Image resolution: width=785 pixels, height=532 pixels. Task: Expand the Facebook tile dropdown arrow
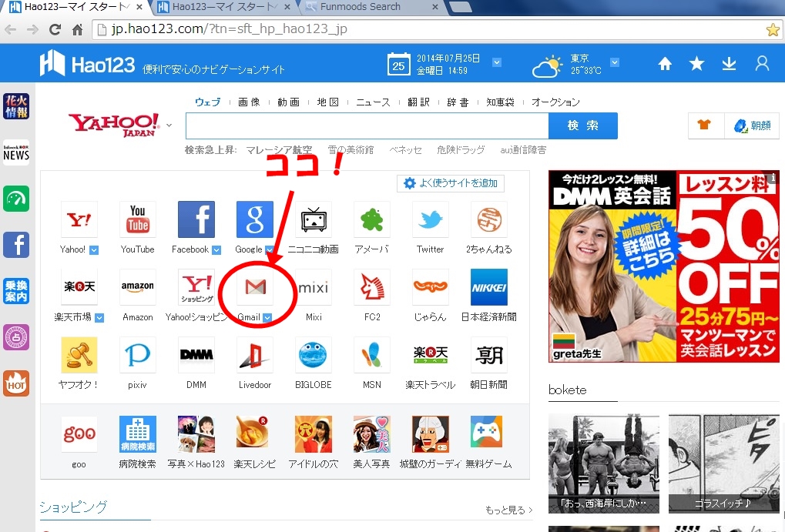(x=216, y=250)
